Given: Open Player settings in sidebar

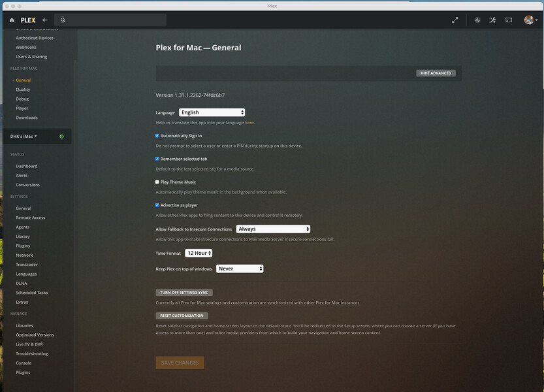Looking at the screenshot, I should coord(22,108).
